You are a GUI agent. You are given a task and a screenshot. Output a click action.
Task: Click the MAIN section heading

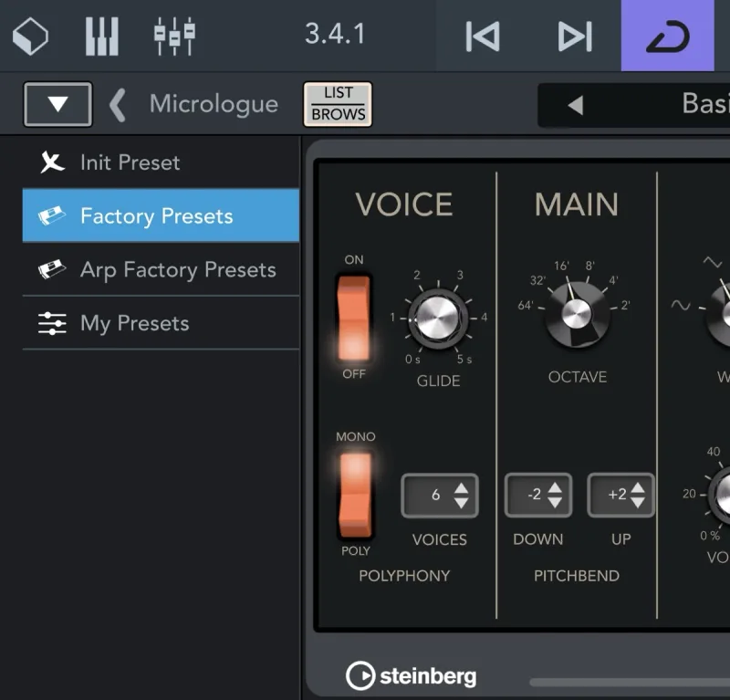pos(577,204)
